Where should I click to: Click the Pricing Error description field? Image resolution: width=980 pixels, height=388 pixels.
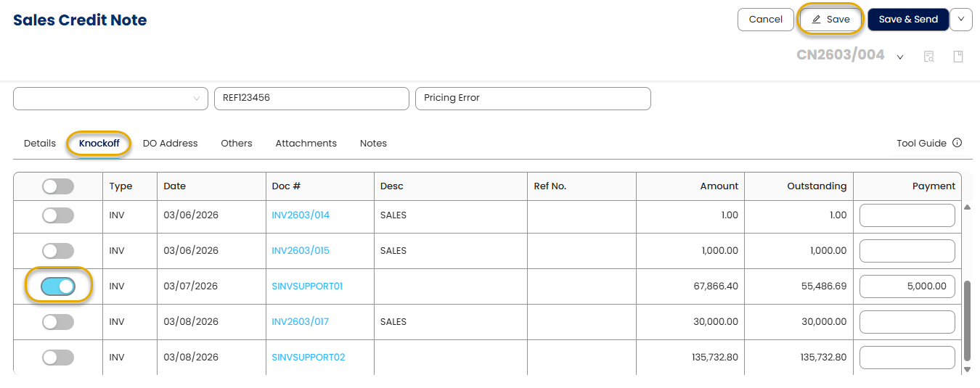(533, 99)
